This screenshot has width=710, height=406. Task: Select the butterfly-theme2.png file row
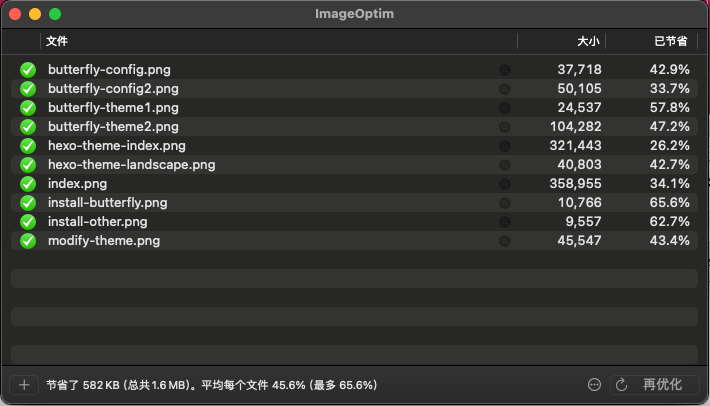(354, 127)
